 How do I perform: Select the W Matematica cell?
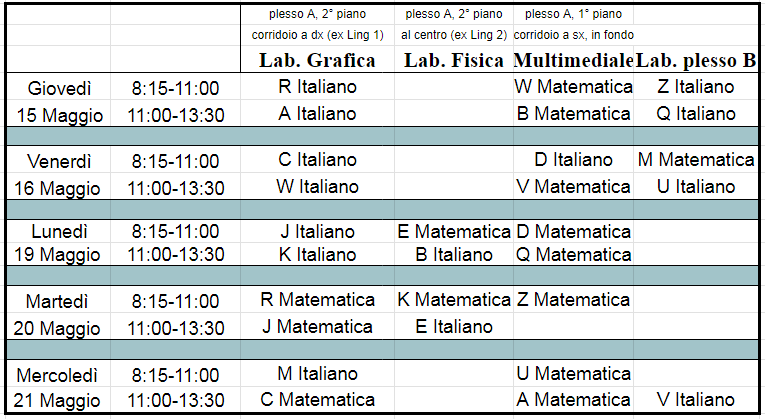coord(574,87)
